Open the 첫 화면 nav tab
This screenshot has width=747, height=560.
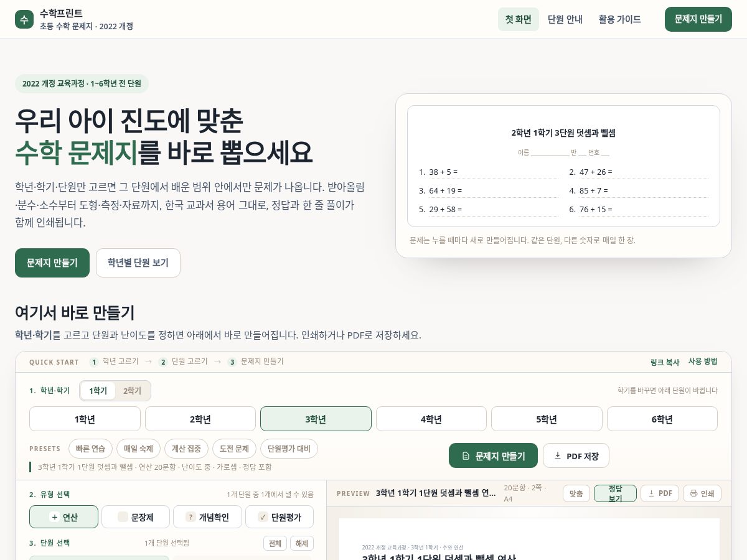519,19
